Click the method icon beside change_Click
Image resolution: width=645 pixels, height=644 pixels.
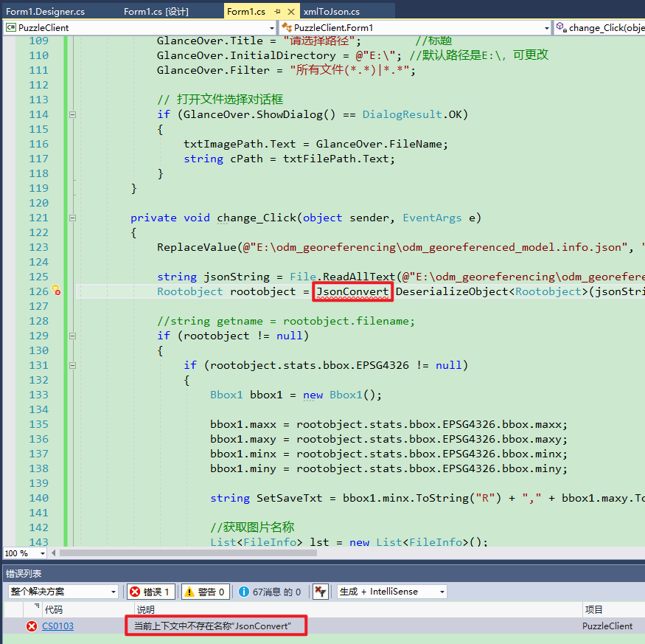(560, 27)
